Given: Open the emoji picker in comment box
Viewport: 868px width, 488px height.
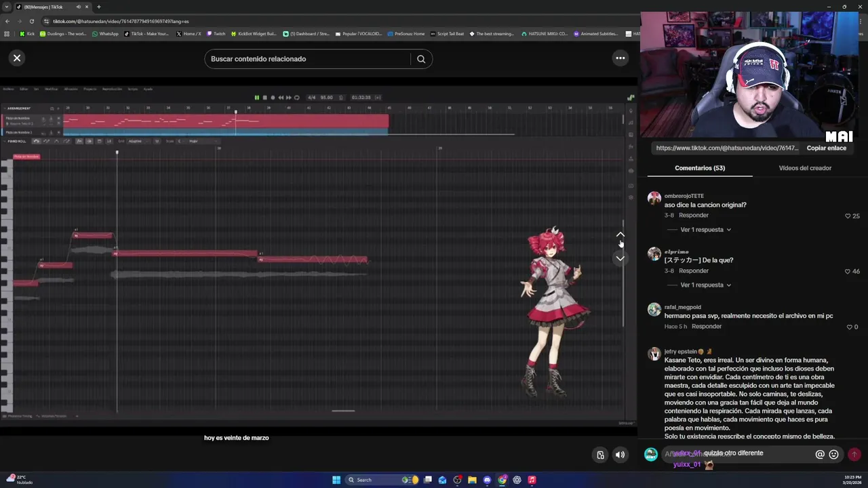Looking at the screenshot, I should click(x=833, y=455).
